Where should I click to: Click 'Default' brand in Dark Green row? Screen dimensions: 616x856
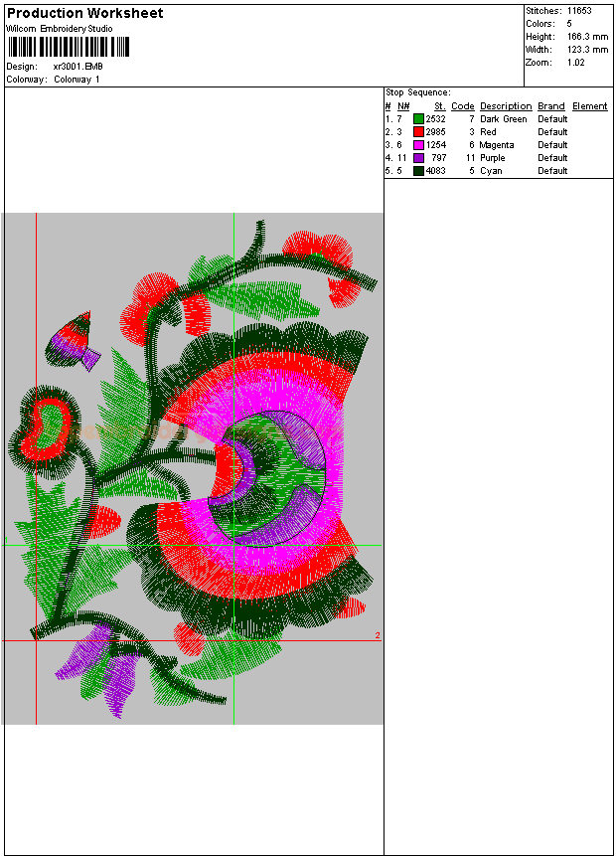(552, 119)
